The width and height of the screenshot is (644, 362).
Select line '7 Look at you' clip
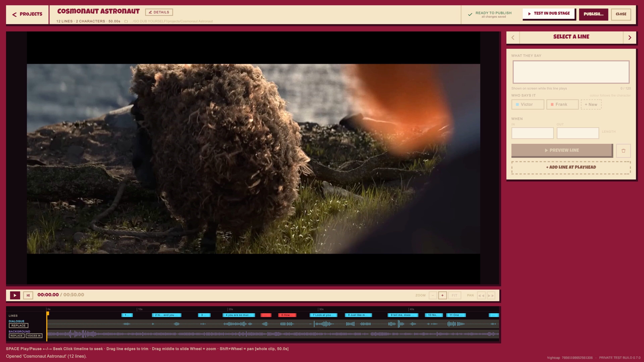[323, 315]
